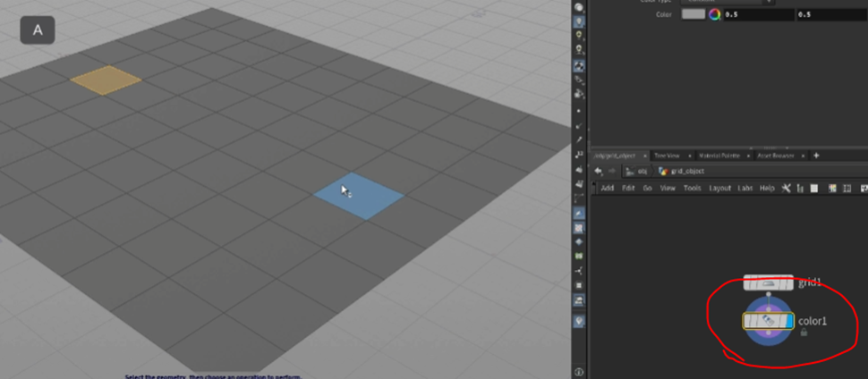The width and height of the screenshot is (868, 379).
Task: Click the branching lines display option icon
Action: point(579,271)
